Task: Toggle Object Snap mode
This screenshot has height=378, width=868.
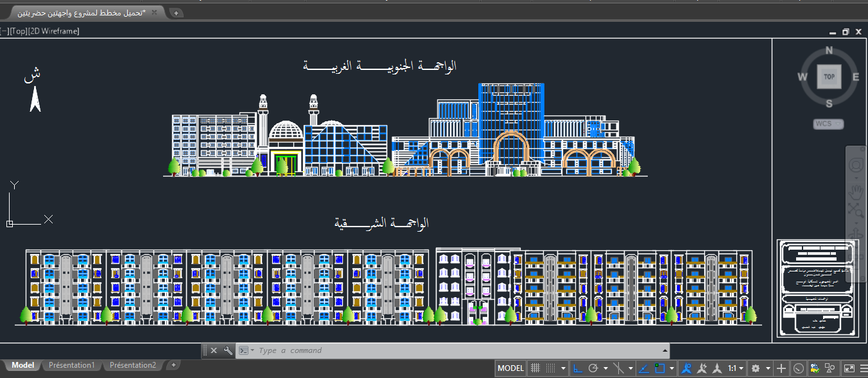Action: [659, 368]
